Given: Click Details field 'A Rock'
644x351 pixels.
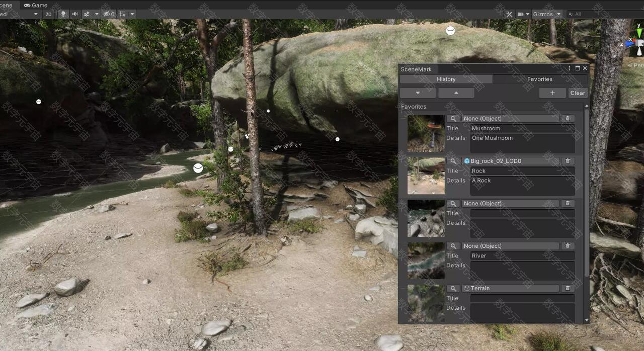Looking at the screenshot, I should tap(522, 186).
